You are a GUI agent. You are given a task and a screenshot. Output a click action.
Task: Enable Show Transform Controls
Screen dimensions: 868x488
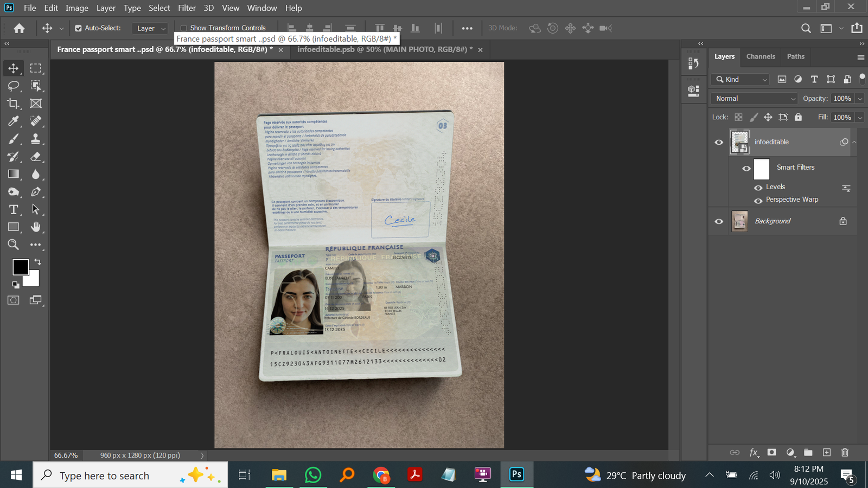184,28
